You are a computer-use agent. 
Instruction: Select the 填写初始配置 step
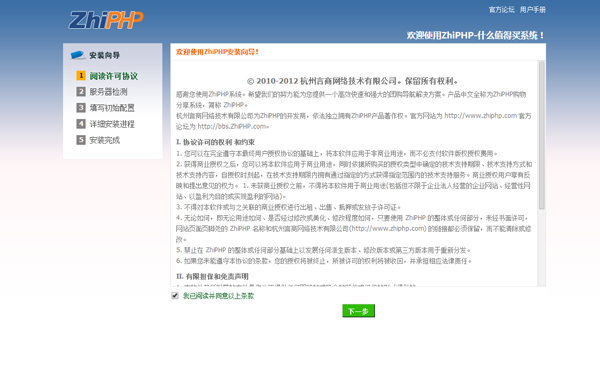click(112, 108)
